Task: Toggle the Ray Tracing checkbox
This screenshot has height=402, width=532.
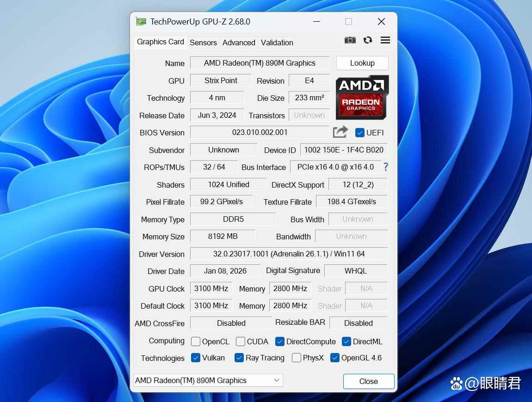Action: (239, 358)
